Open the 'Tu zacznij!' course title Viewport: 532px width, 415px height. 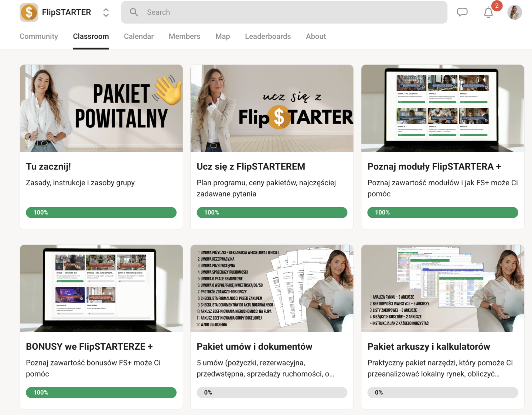pos(48,167)
